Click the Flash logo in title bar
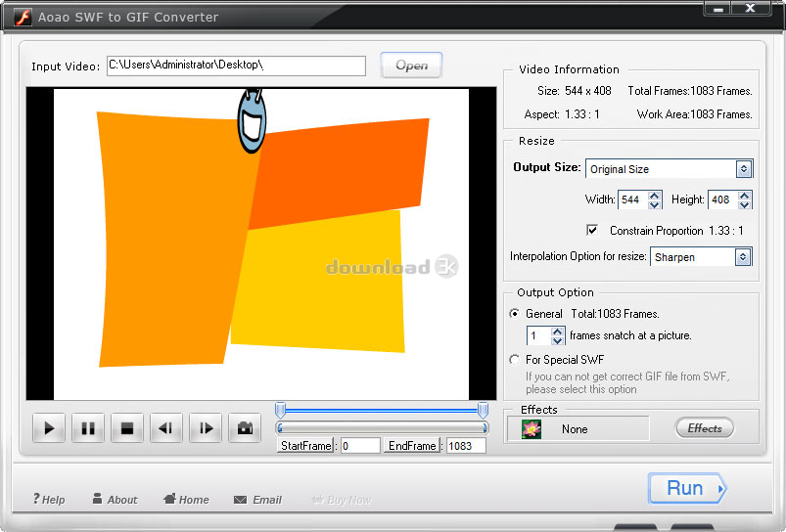This screenshot has height=532, width=786. pos(23,17)
